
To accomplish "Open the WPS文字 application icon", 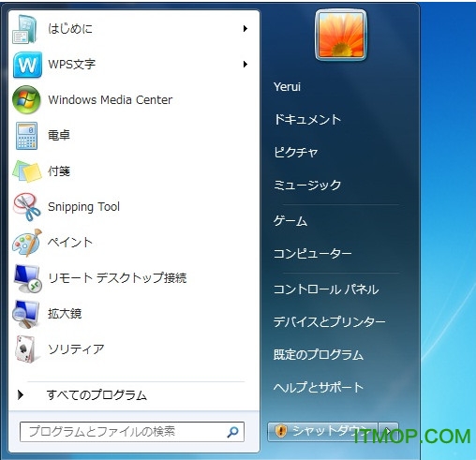I will coord(27,65).
